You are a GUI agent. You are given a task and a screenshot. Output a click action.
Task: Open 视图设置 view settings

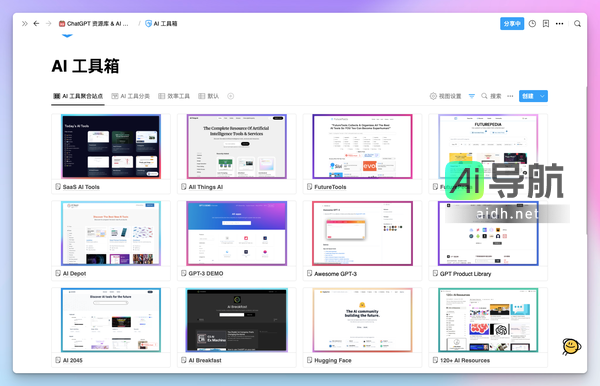(x=445, y=96)
